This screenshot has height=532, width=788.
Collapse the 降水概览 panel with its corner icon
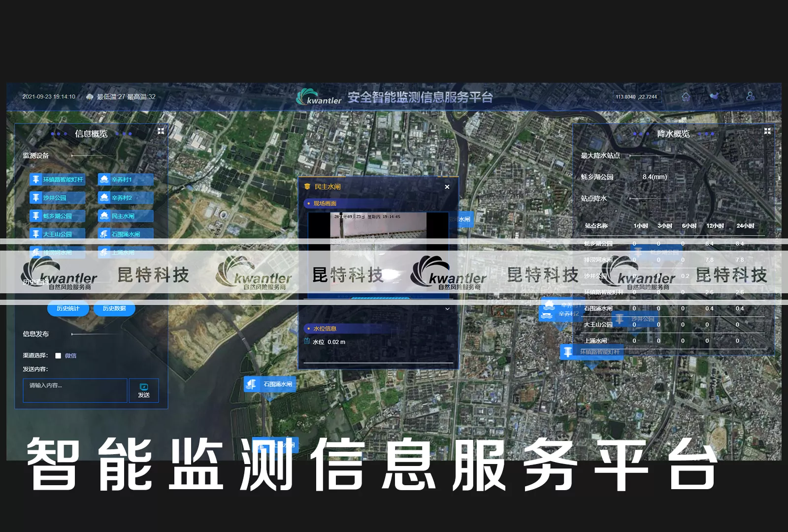coord(767,131)
